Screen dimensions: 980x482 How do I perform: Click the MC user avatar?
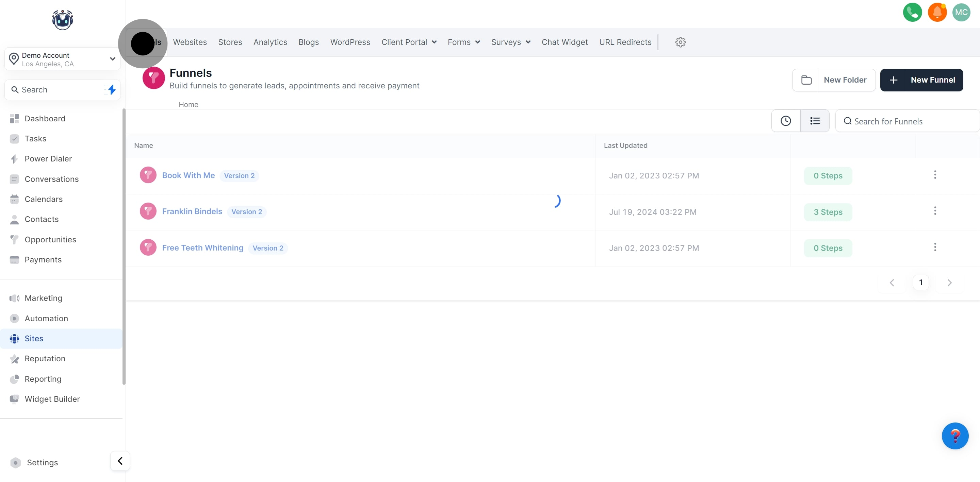tap(961, 12)
